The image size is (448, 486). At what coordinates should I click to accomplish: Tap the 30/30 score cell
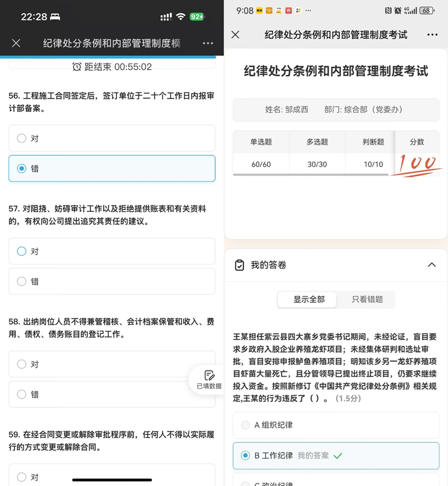point(317,164)
